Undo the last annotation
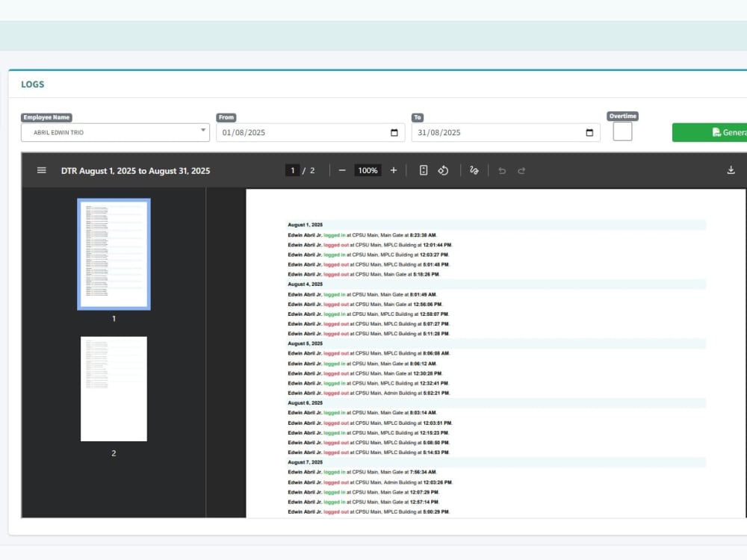 pos(502,170)
